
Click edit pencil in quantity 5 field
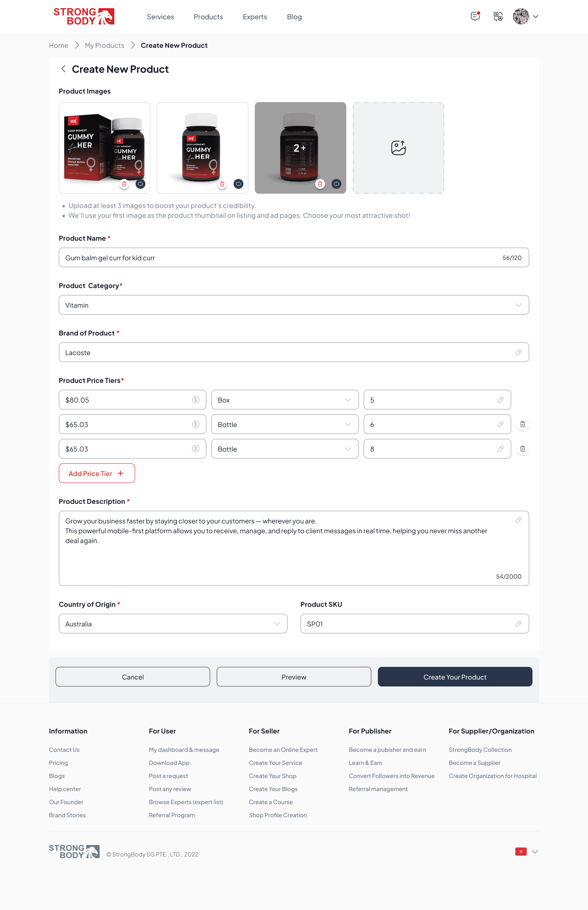(x=501, y=400)
